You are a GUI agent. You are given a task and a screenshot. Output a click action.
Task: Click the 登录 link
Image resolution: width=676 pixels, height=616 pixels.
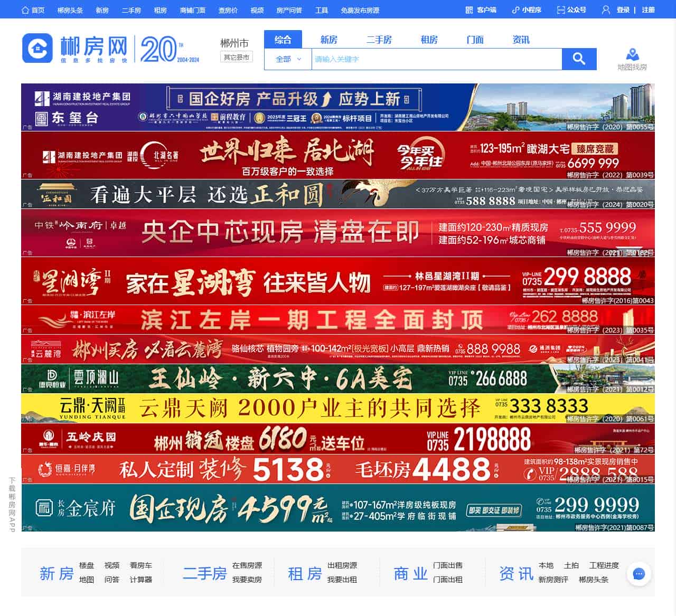623,10
